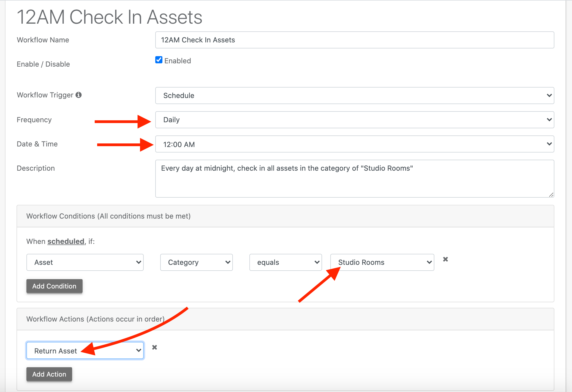Screen dimensions: 572x392
Task: Remove the Studio Rooms condition row
Action: (445, 259)
